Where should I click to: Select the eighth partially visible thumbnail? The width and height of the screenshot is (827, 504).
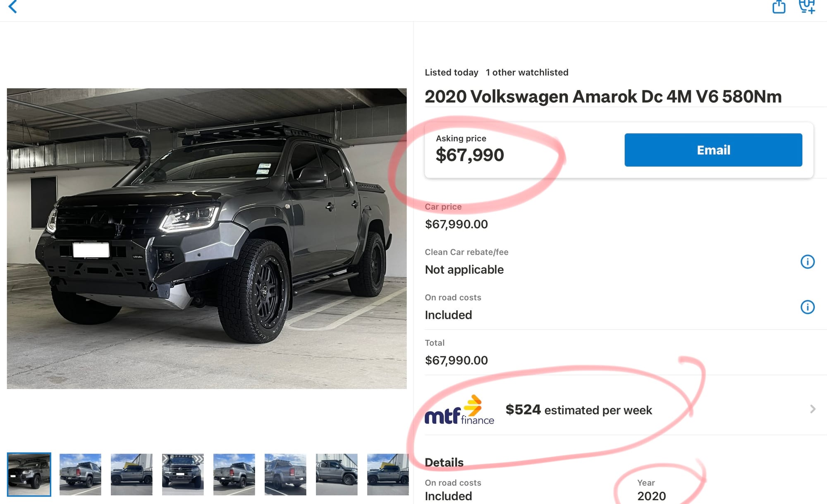pyautogui.click(x=387, y=474)
